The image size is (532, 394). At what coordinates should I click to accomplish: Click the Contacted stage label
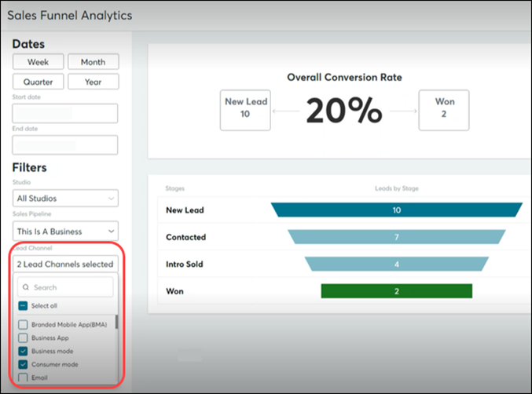pos(186,237)
